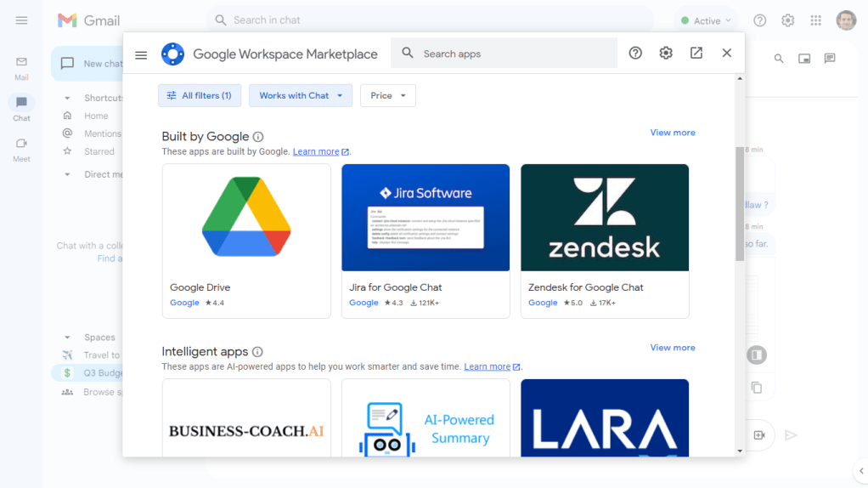The image size is (868, 488).
Task: Click the Search apps field
Action: point(504,54)
